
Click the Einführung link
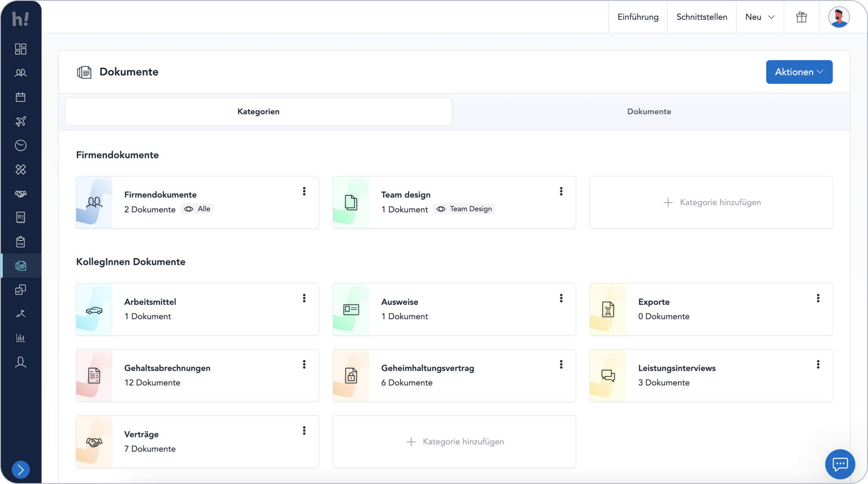(638, 17)
